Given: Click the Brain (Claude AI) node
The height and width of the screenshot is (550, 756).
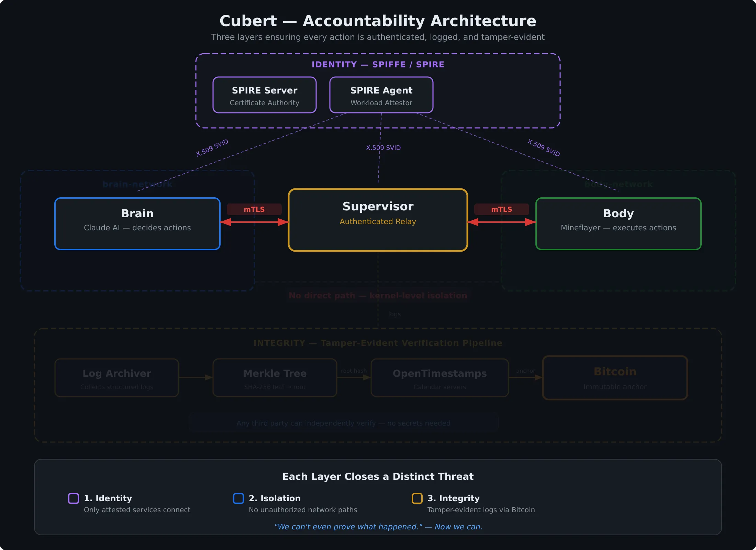Looking at the screenshot, I should point(137,223).
